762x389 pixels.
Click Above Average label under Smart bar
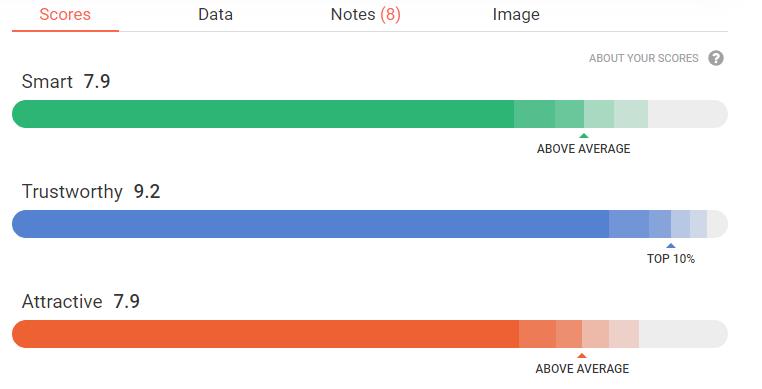tap(583, 149)
